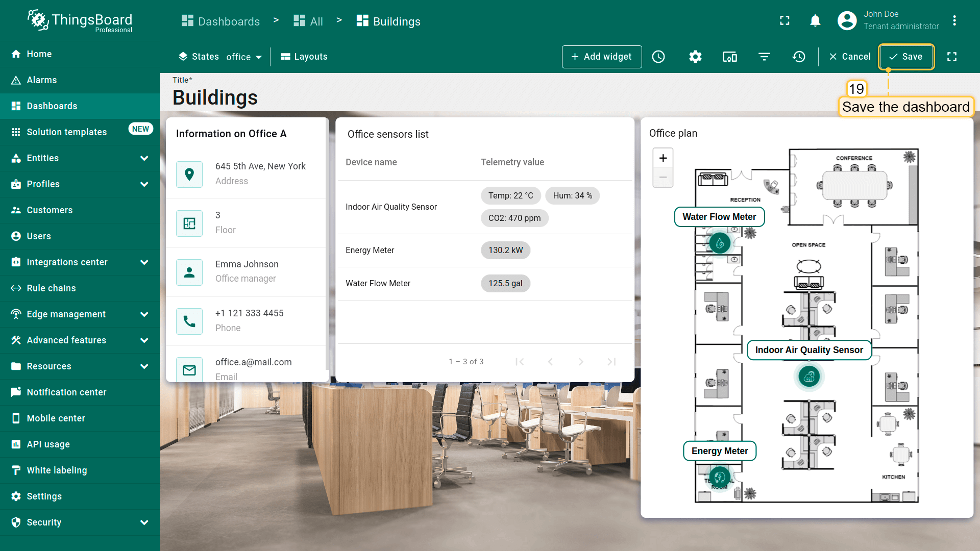Open dashboard settings gear icon
This screenshot has height=551, width=980.
[695, 57]
